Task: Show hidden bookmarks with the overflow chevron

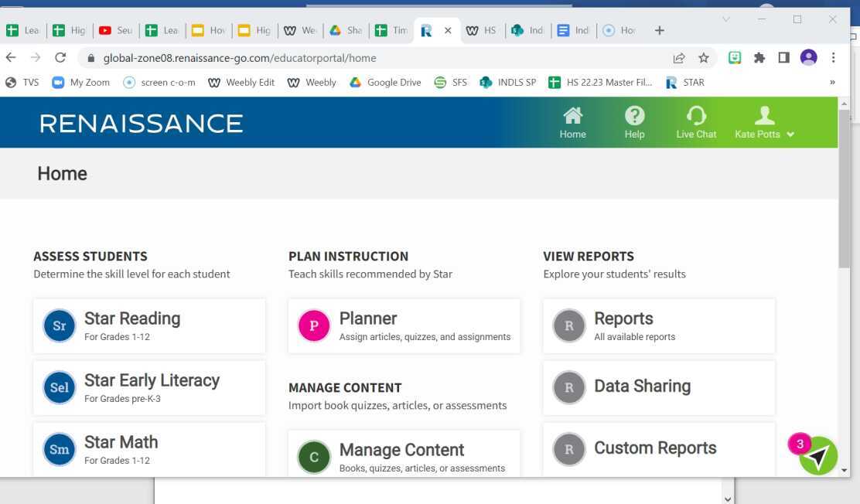Action: pyautogui.click(x=833, y=83)
